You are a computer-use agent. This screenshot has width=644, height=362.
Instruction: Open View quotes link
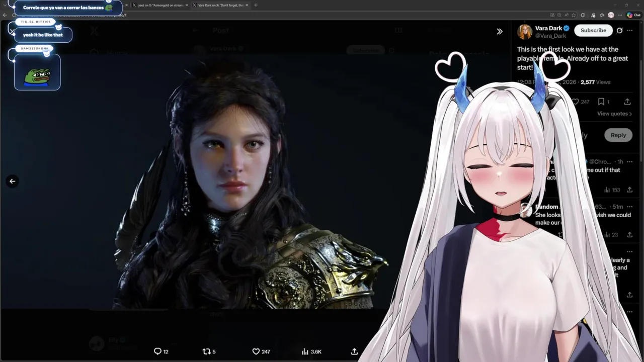[614, 114]
